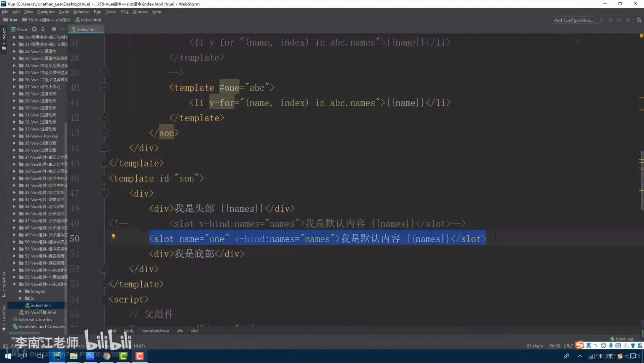644x363 pixels.
Task: Open the File menu
Action: point(5,11)
